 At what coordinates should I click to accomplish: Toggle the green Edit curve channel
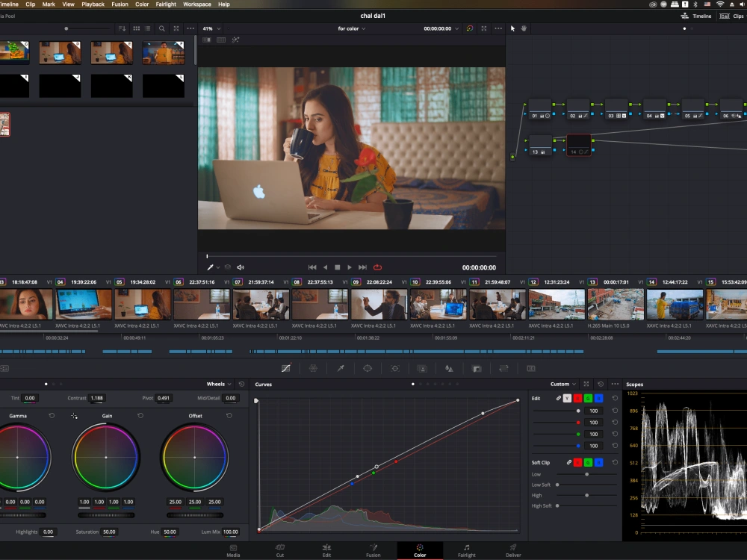coord(589,398)
